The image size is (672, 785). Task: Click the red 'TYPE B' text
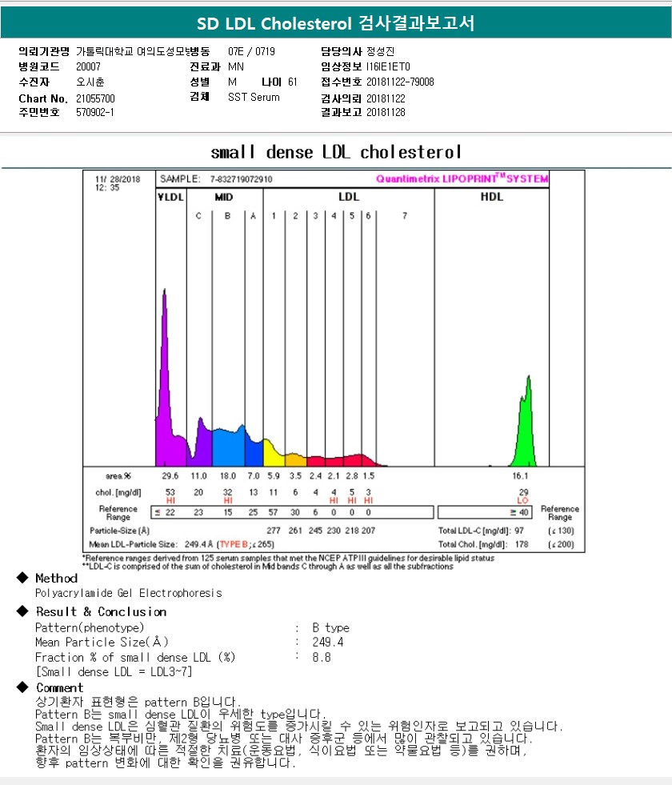pos(234,544)
